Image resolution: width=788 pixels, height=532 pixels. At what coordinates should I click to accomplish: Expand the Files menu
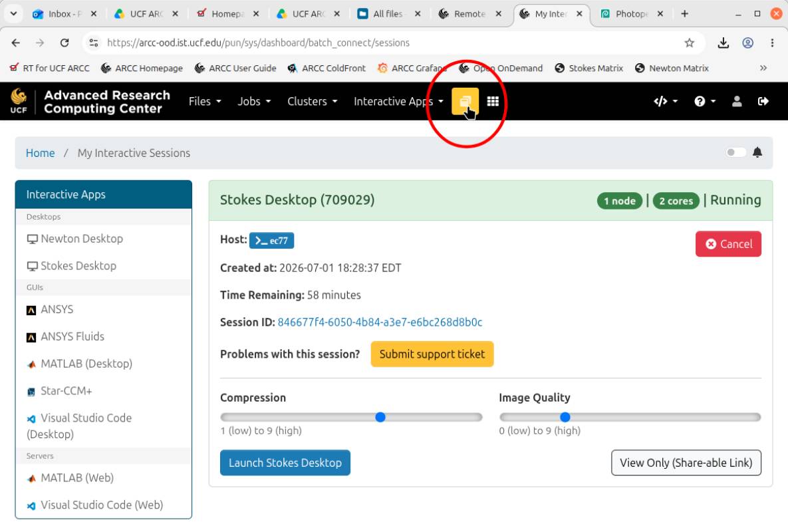pos(205,101)
